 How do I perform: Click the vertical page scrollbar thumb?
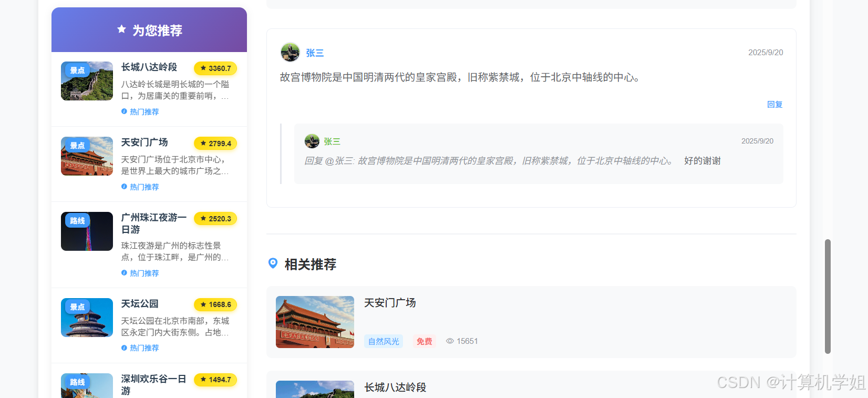click(828, 297)
